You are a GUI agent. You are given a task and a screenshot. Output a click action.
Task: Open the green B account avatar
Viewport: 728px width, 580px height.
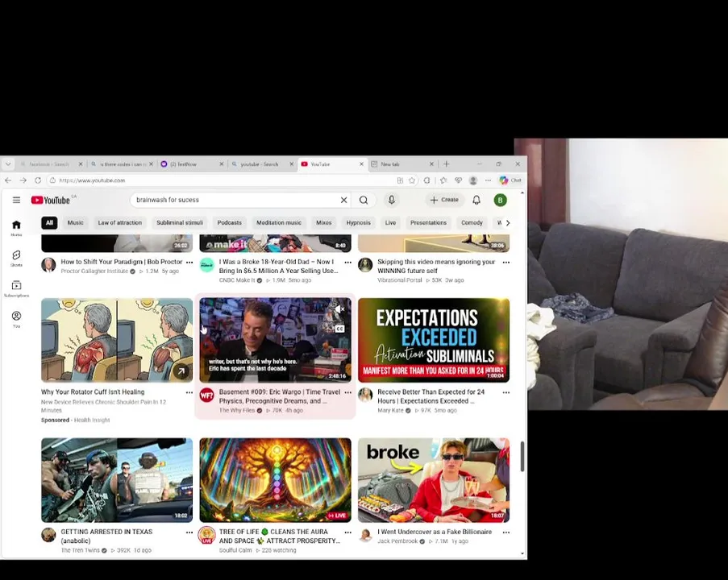coord(500,200)
